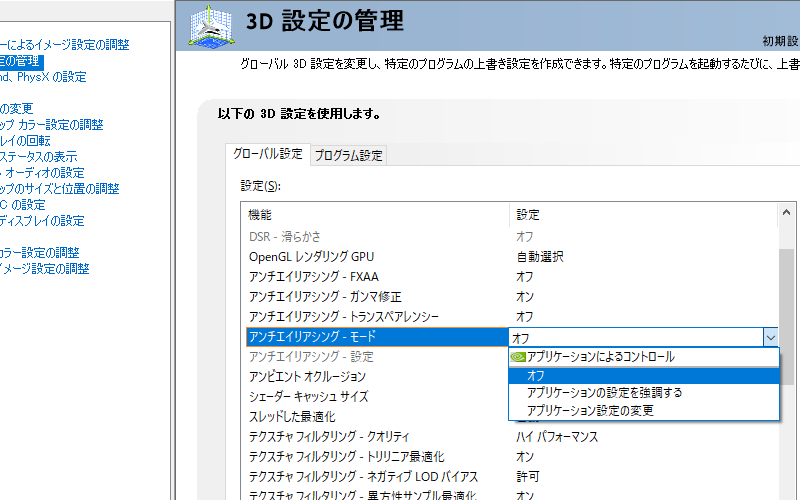Open the サイズと位置の調整 sidebar link
The width and height of the screenshot is (800, 500).
[60, 189]
